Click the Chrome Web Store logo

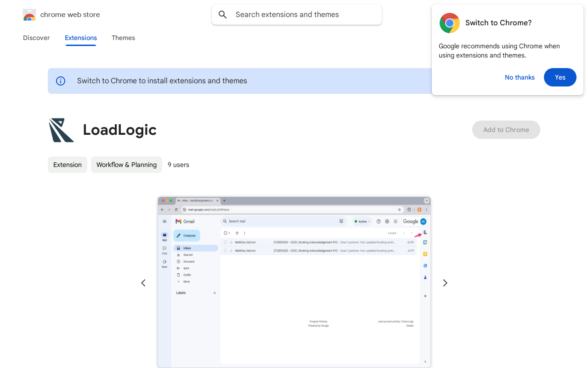coord(29,15)
